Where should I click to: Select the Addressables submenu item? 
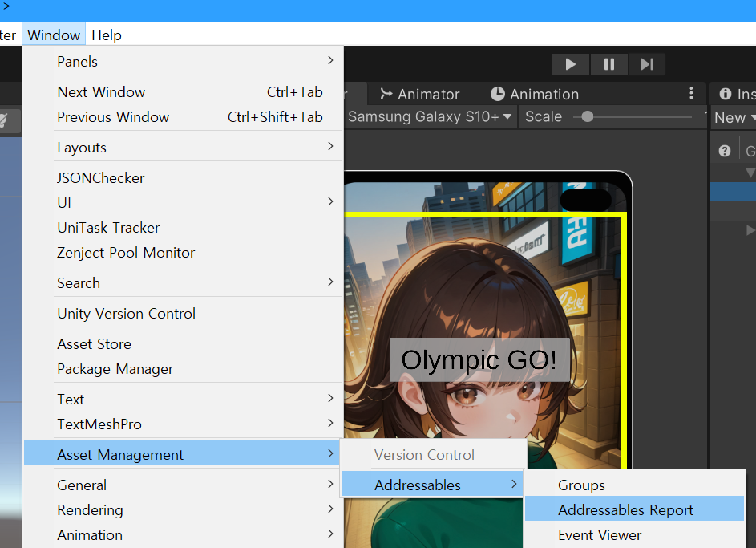[x=433, y=485]
